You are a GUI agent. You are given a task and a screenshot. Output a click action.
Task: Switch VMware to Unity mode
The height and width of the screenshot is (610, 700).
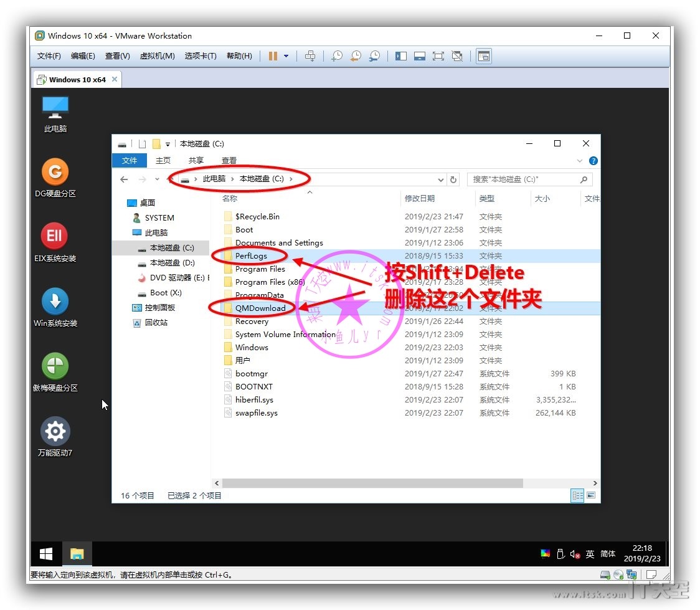[x=457, y=56]
